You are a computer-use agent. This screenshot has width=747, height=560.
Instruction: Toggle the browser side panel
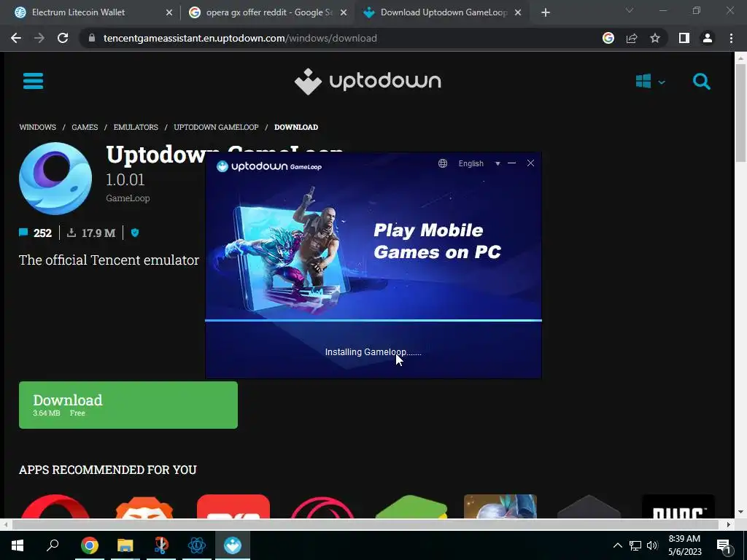click(x=684, y=38)
